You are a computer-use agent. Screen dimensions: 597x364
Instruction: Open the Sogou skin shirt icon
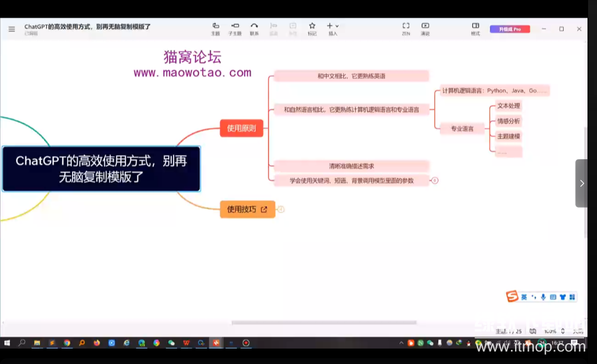tap(563, 297)
